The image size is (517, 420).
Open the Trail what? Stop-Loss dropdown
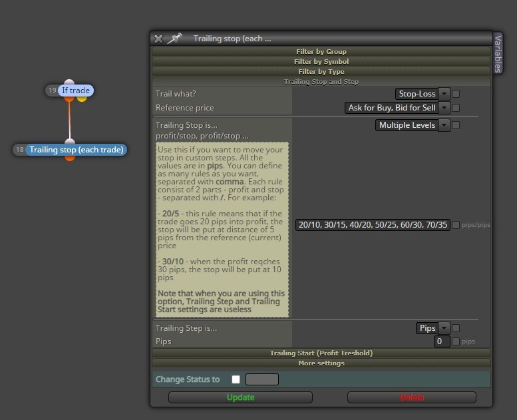point(423,94)
